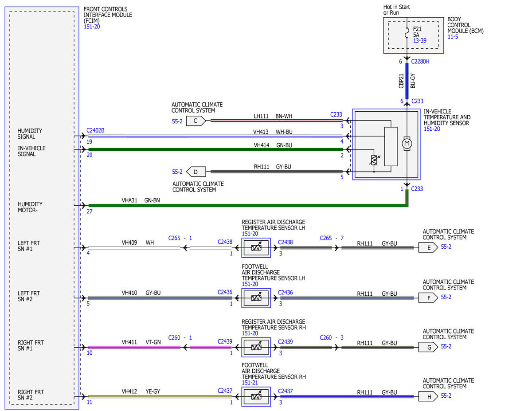Select the green VHA31 GN-BN wire
Viewport: 532px width, 411px height.
coord(248,205)
